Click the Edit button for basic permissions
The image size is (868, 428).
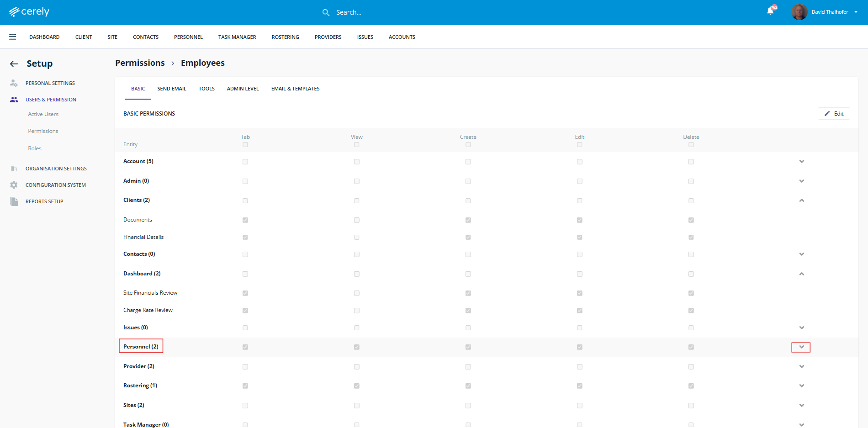[834, 114]
